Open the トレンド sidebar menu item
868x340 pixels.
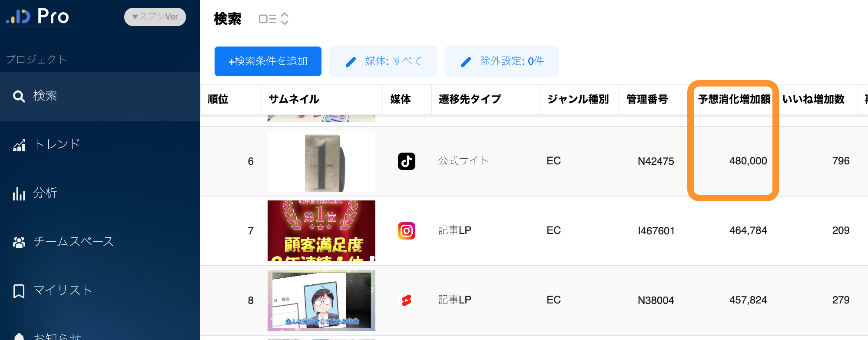click(56, 144)
